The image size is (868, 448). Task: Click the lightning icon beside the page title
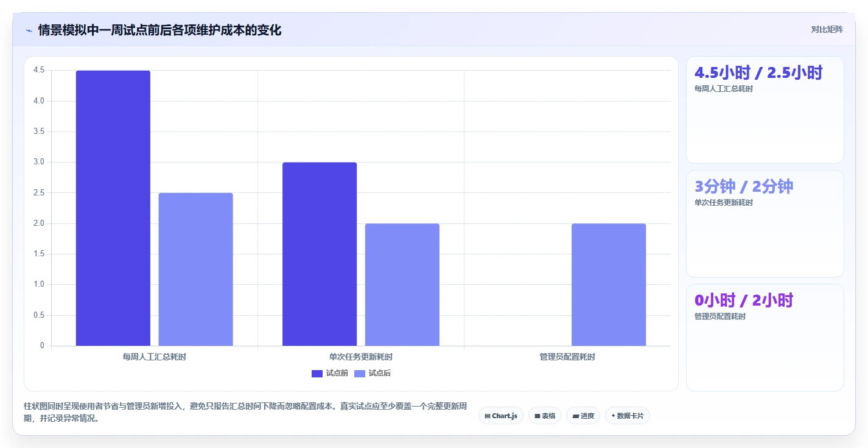click(x=29, y=30)
